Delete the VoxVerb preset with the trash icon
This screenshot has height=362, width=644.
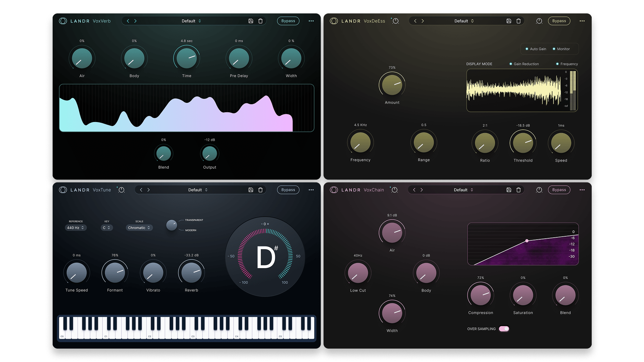point(260,21)
